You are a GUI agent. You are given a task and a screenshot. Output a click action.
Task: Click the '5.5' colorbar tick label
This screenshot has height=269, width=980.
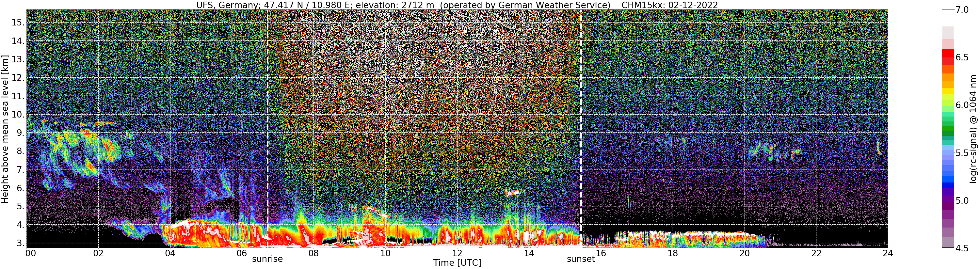pyautogui.click(x=962, y=153)
